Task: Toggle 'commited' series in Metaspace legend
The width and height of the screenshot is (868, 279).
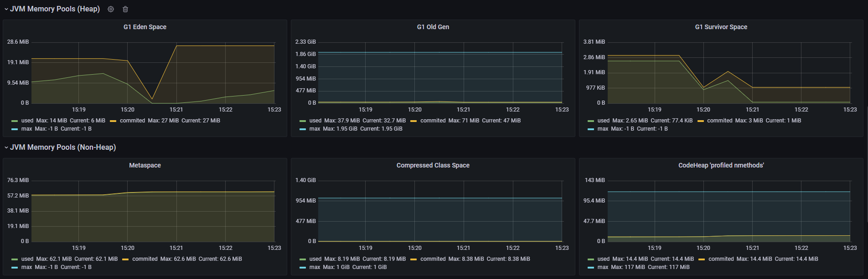Action: pos(145,259)
